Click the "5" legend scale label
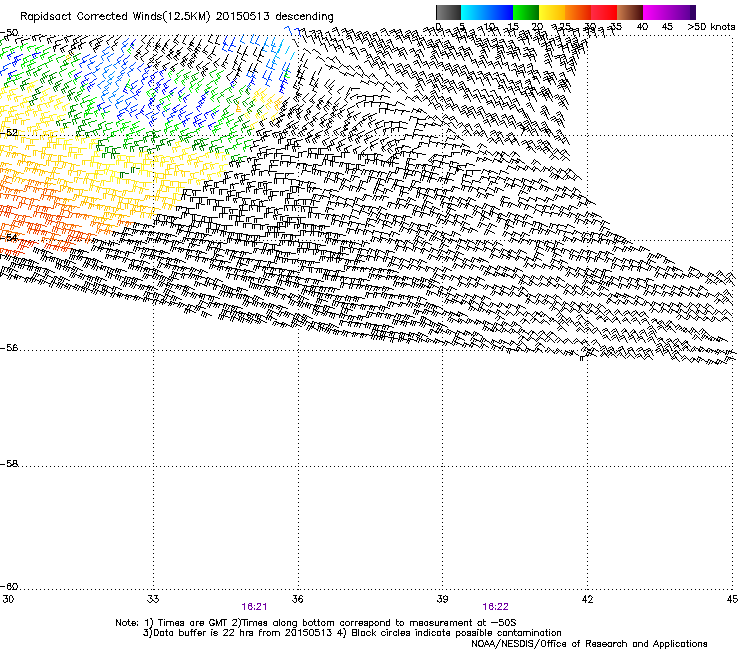This screenshot has height=650, width=740. (463, 26)
